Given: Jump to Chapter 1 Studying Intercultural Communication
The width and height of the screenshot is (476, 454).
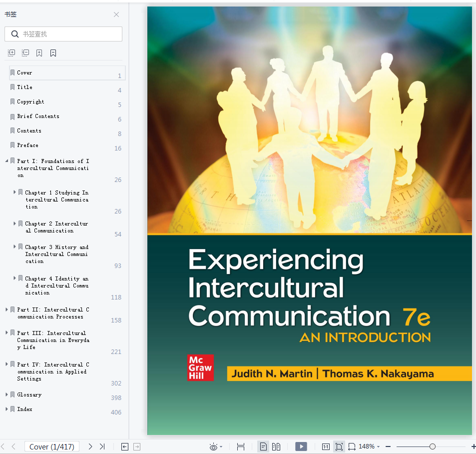Looking at the screenshot, I should coord(57,199).
